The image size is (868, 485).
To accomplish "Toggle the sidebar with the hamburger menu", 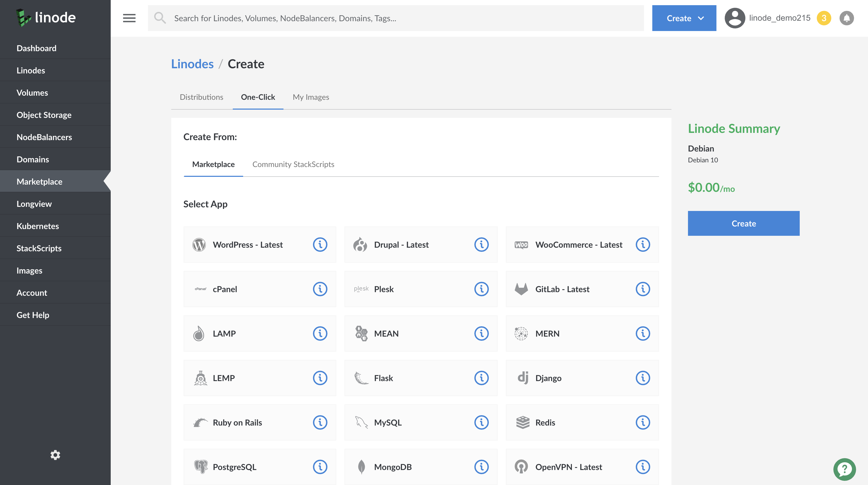I will tap(129, 18).
